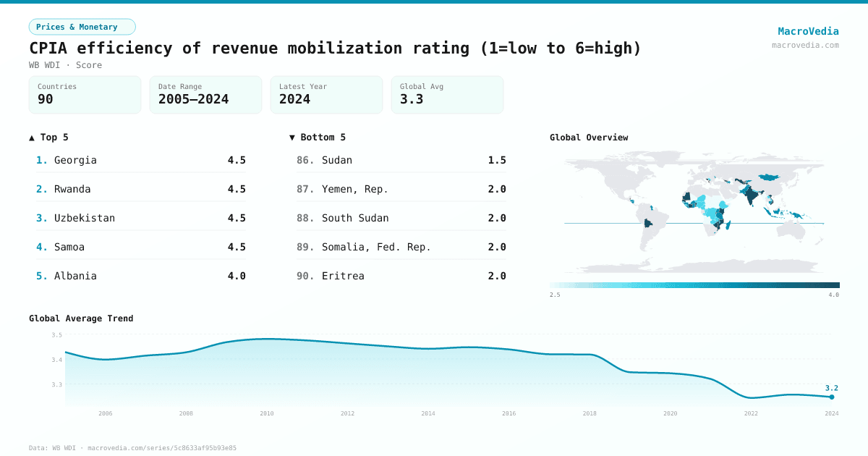Image resolution: width=868 pixels, height=456 pixels.
Task: Select Eritrea in the Bottom 5 list
Action: point(344,276)
